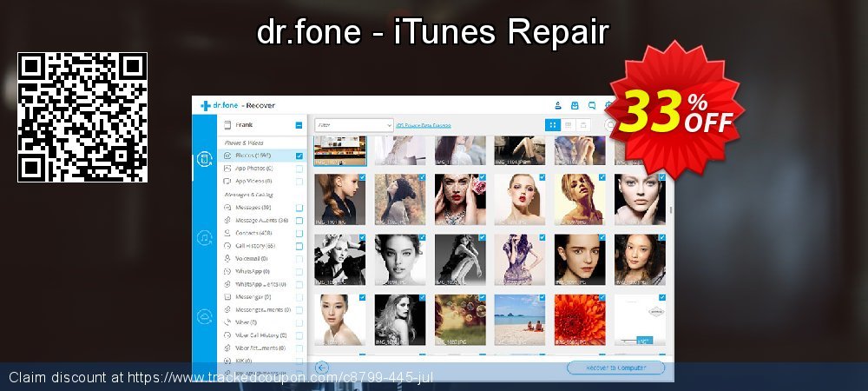Screen dimensions: 868x391
Task: Click the QR code image
Action: click(x=82, y=117)
